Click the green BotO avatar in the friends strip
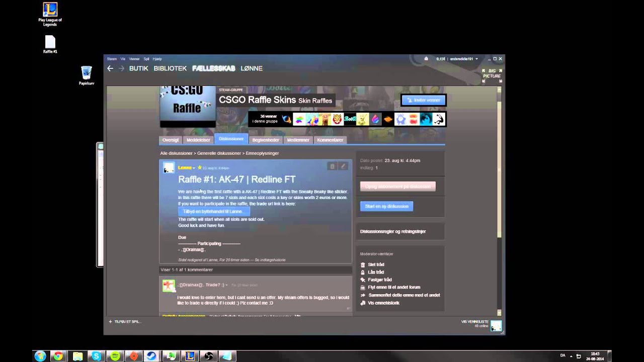644x362 pixels. click(350, 119)
